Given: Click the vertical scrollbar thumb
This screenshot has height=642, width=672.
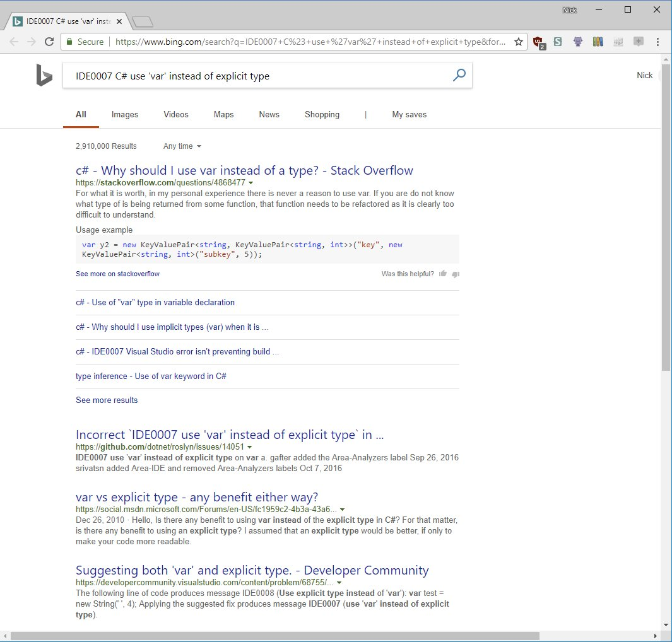Looking at the screenshot, I should (x=666, y=217).
